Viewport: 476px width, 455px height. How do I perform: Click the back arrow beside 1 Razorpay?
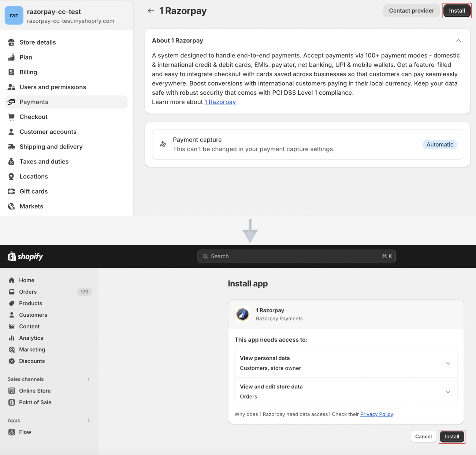(151, 11)
